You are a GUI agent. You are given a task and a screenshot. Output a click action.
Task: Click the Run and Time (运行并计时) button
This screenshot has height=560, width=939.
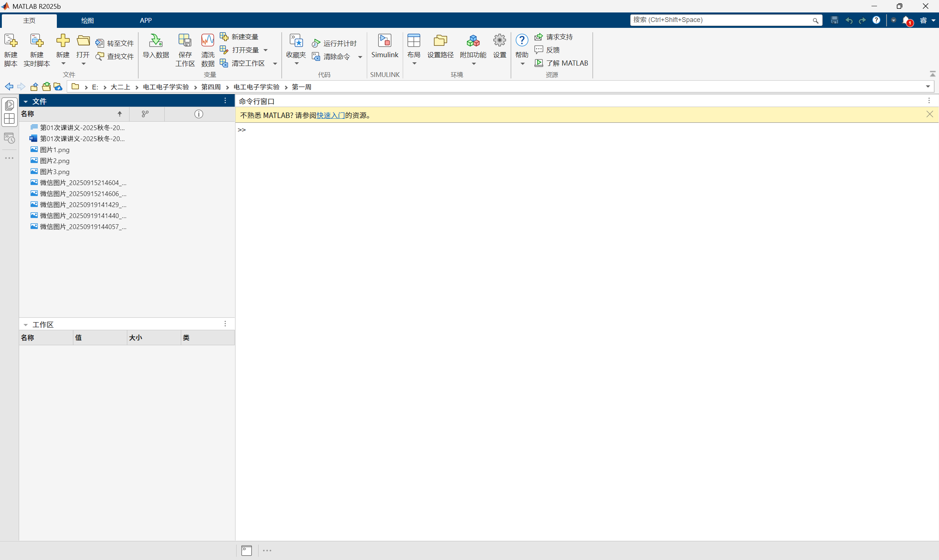click(x=334, y=43)
